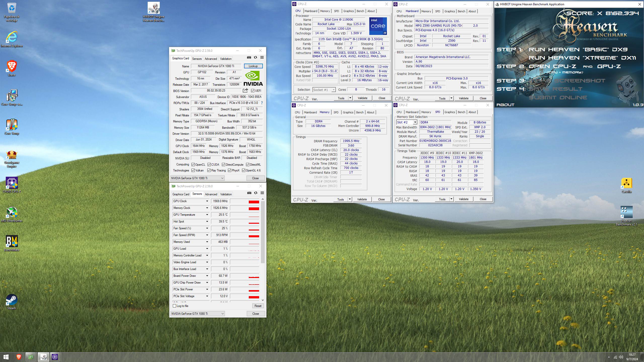Toggle the PhysX checkbox

click(x=229, y=170)
